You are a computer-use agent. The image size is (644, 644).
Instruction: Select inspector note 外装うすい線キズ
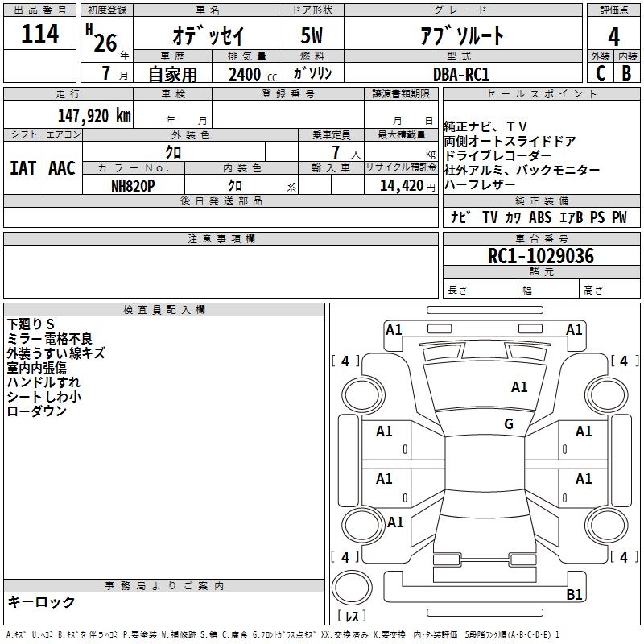[x=56, y=353]
